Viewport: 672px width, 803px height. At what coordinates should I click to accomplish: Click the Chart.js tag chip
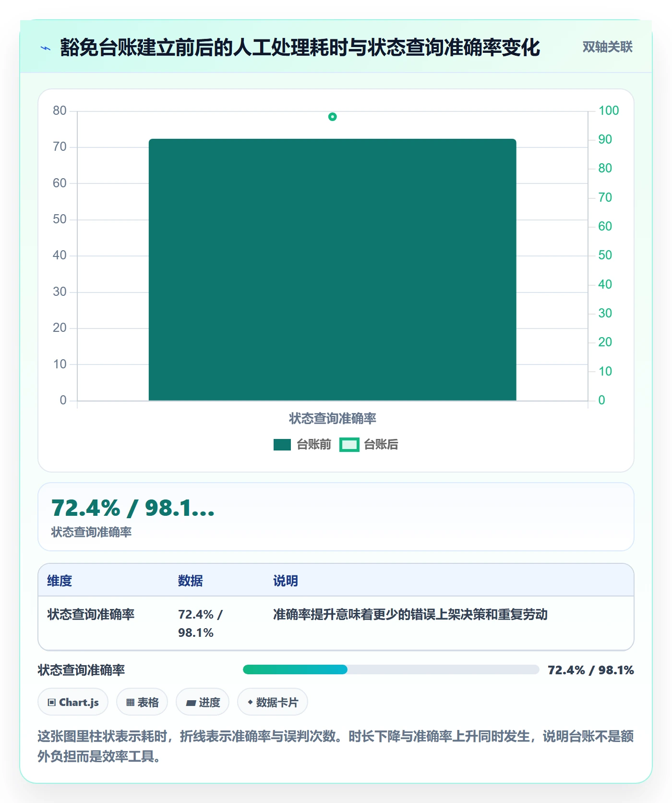[x=73, y=702]
